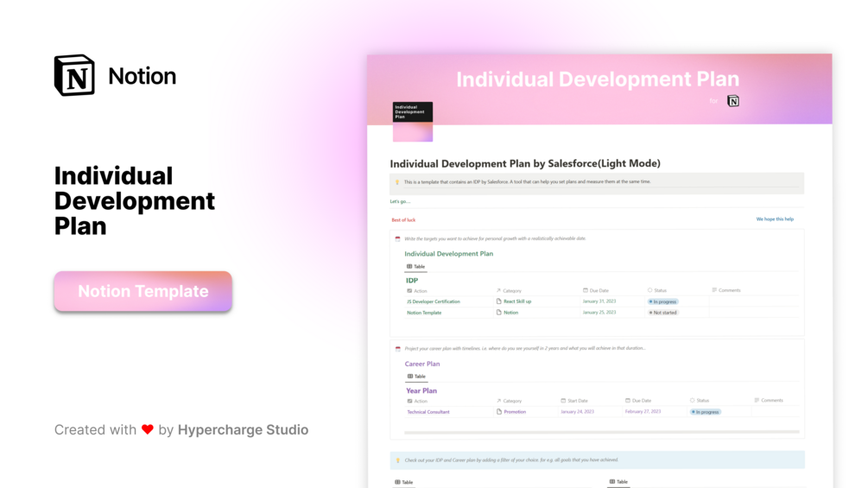Click the lightbulb icon in the gray callout
The height and width of the screenshot is (488, 868).
point(397,182)
